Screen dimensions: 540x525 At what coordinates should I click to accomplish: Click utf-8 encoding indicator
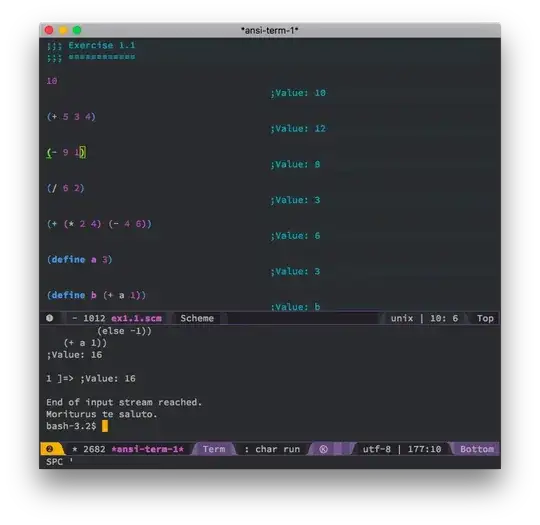point(376,449)
